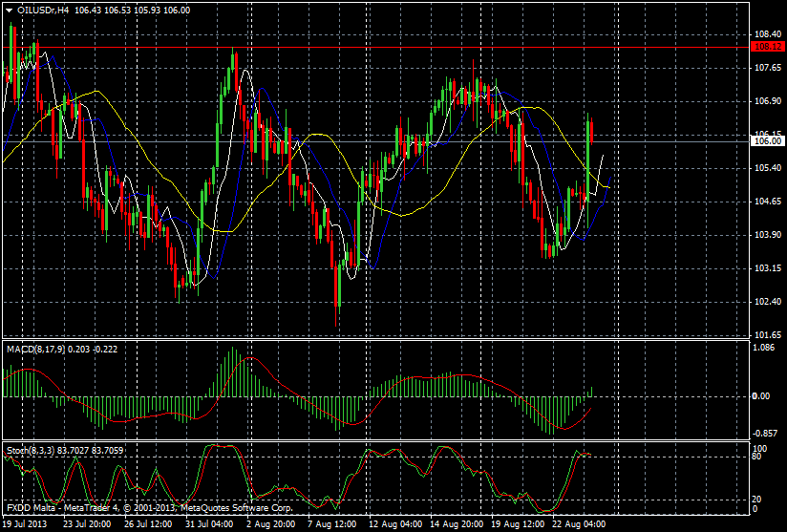Click the red 108.12 price level tag
This screenshot has height=532, width=787.
coord(766,46)
